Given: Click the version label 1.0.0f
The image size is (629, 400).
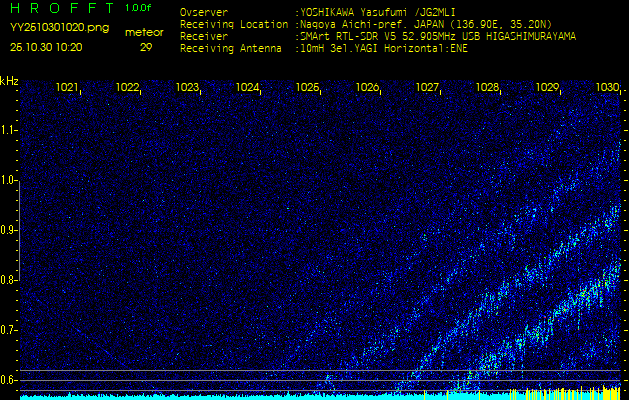Looking at the screenshot, I should pos(138,8).
